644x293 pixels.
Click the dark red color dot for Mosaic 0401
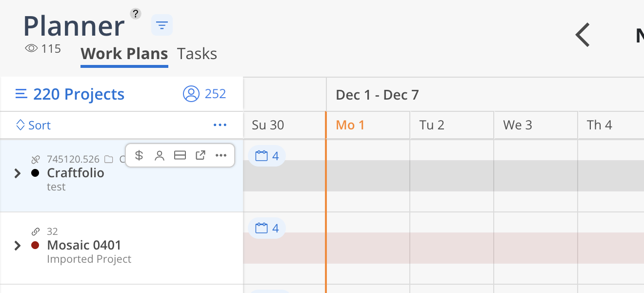pyautogui.click(x=35, y=245)
